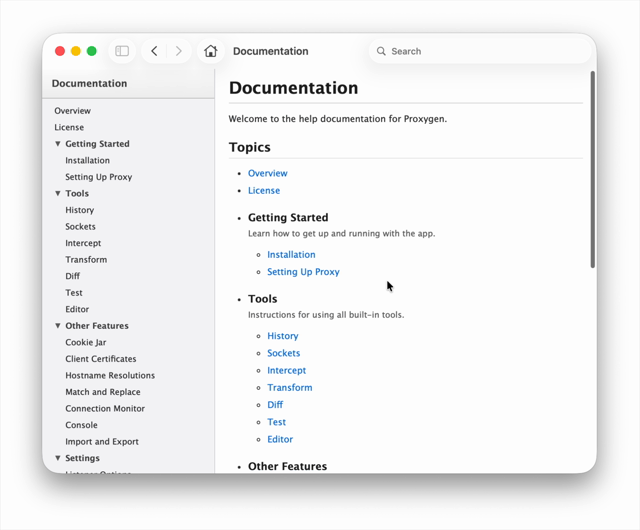Follow the History link in content
This screenshot has height=530, width=640.
tap(283, 336)
